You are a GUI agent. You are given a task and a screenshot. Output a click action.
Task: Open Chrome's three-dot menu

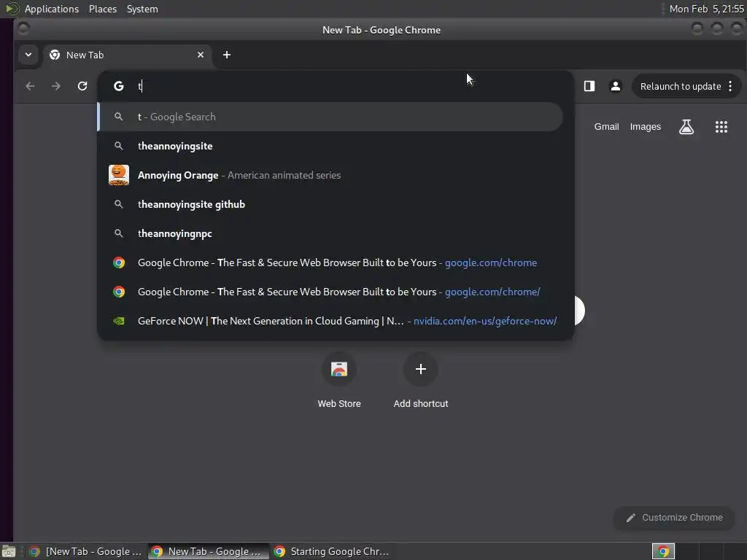pos(730,86)
